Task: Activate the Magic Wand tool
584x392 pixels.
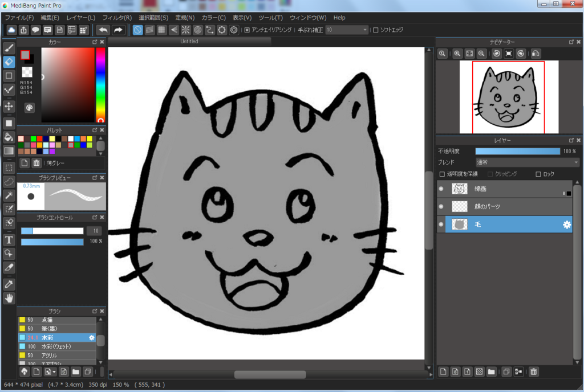Action: (x=9, y=195)
